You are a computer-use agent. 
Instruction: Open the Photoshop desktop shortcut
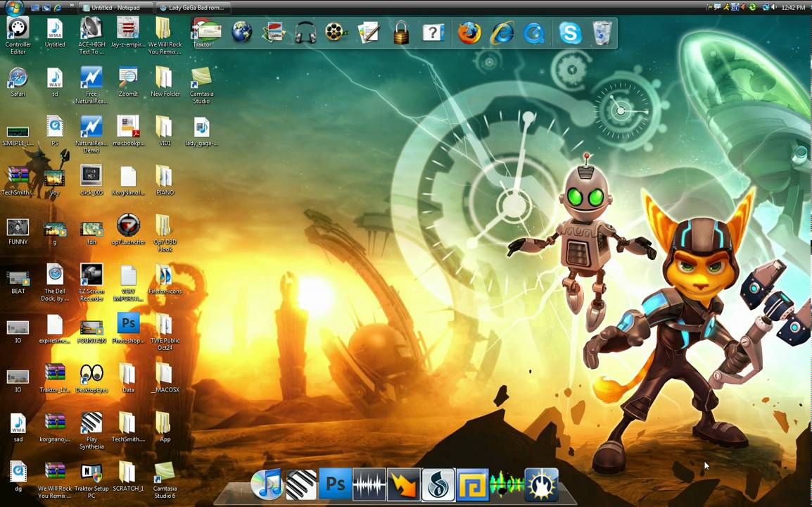click(x=128, y=327)
